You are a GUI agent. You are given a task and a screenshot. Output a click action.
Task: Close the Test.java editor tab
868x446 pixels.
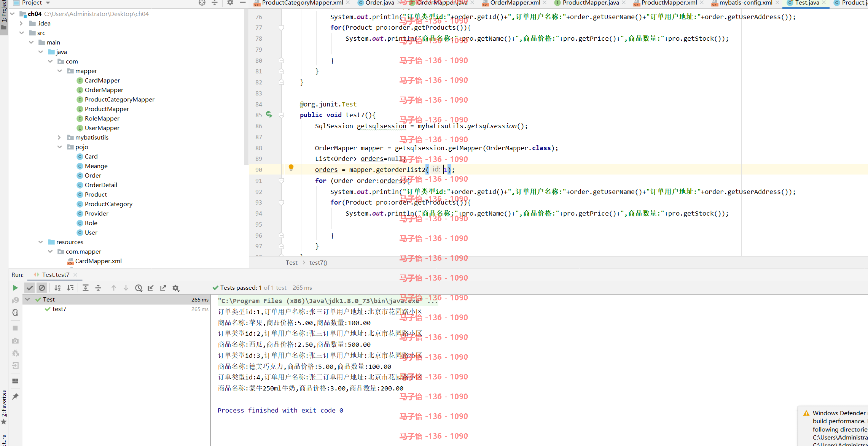tap(824, 3)
